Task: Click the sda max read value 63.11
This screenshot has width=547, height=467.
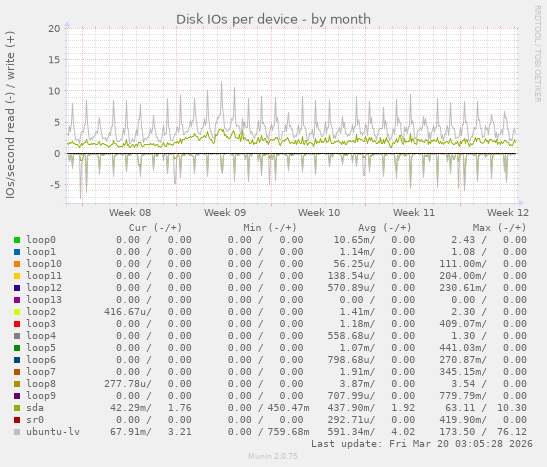Action: click(460, 408)
